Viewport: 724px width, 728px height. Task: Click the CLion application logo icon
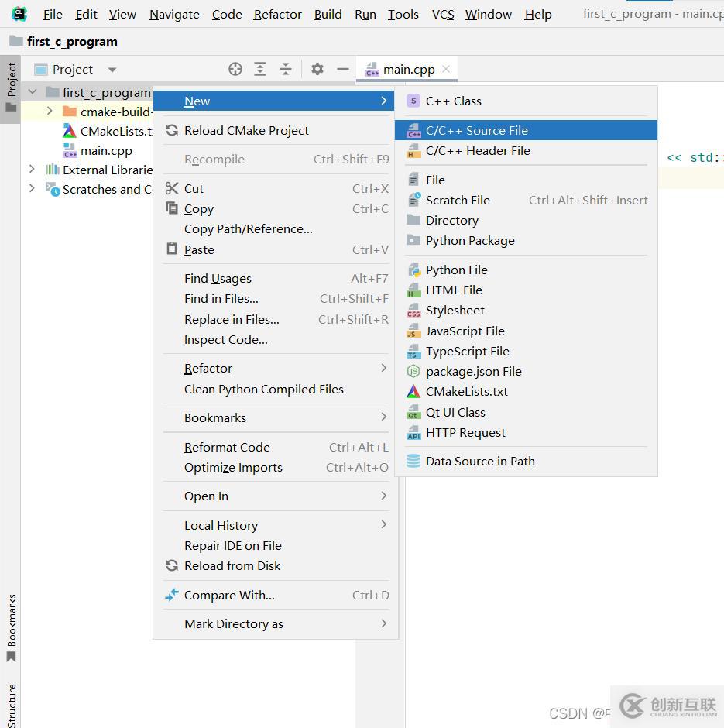pyautogui.click(x=19, y=14)
